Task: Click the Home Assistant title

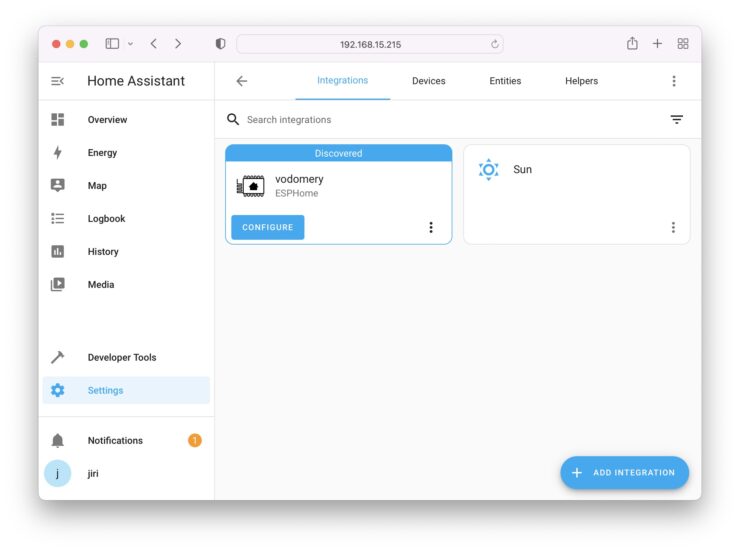Action: pyautogui.click(x=136, y=81)
